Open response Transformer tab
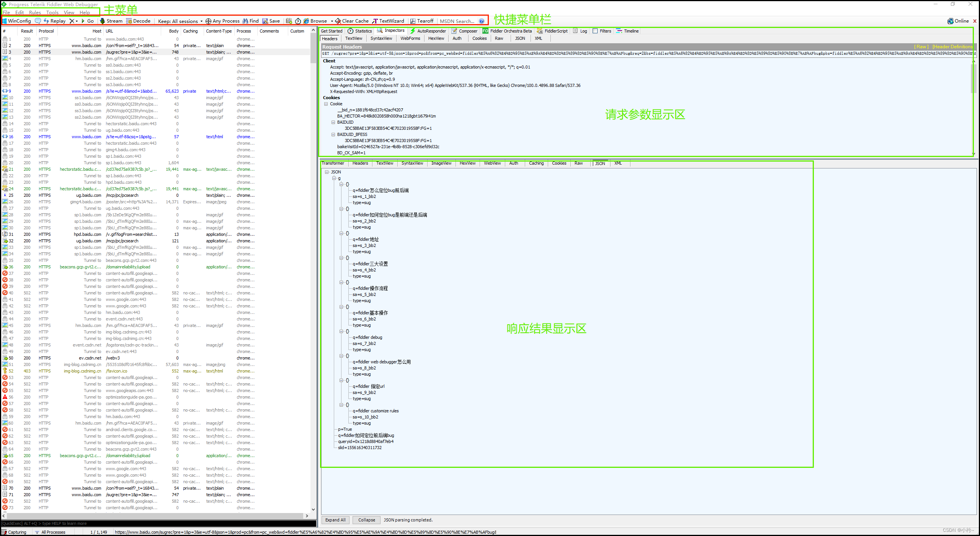This screenshot has height=536, width=980. pos(333,163)
